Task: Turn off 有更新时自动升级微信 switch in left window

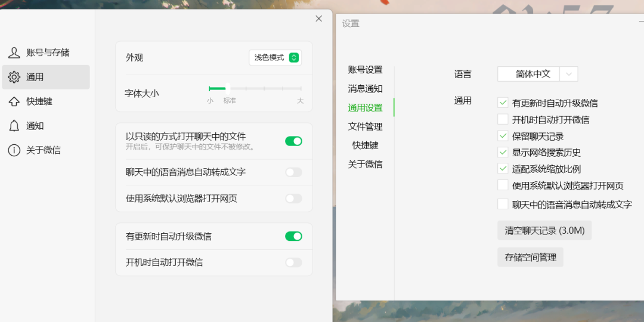Action: point(293,236)
